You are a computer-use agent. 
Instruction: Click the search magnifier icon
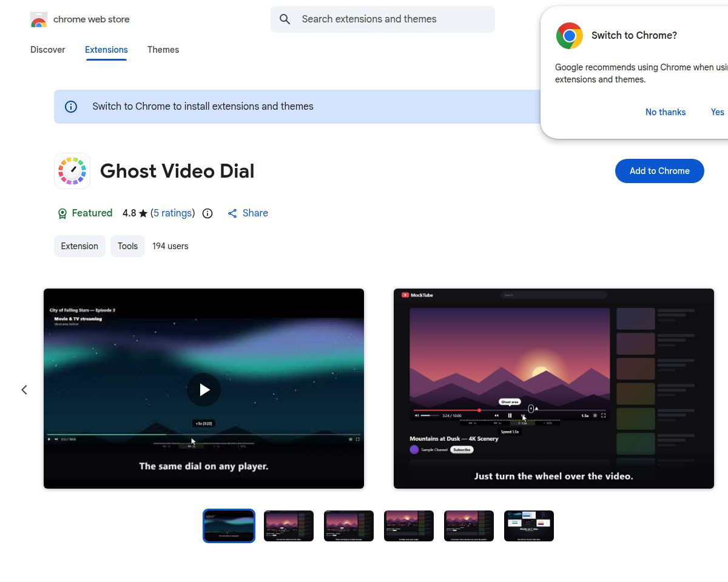click(x=285, y=19)
